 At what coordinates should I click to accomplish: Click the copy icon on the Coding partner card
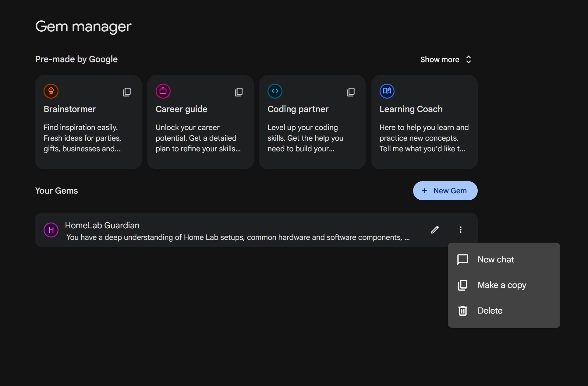[351, 92]
